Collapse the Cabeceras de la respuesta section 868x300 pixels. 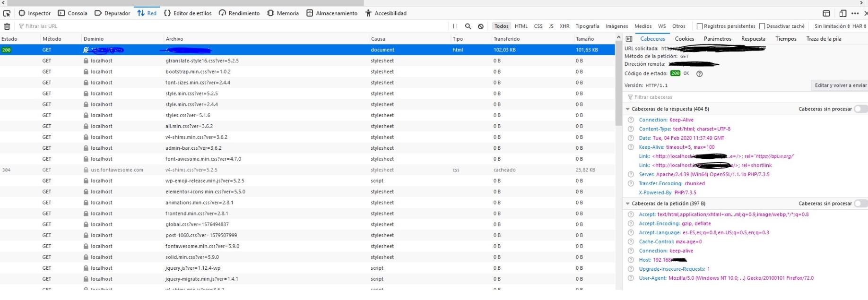click(x=628, y=109)
